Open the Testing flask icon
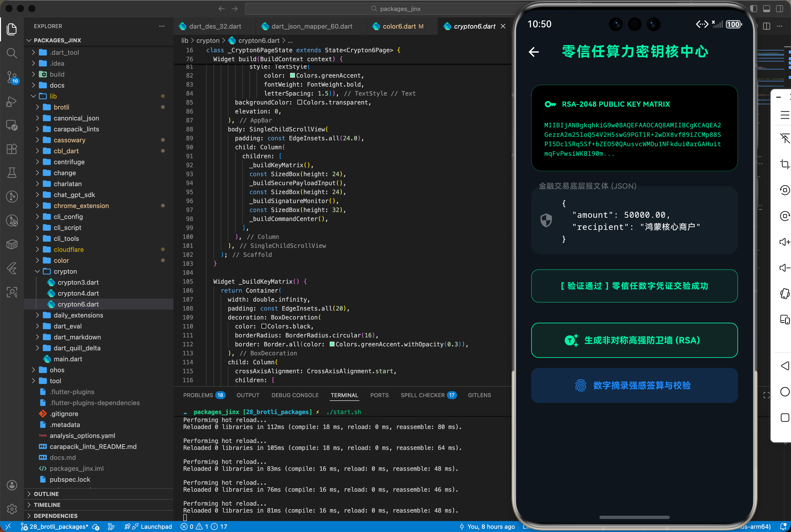The width and height of the screenshot is (791, 532). click(x=11, y=173)
